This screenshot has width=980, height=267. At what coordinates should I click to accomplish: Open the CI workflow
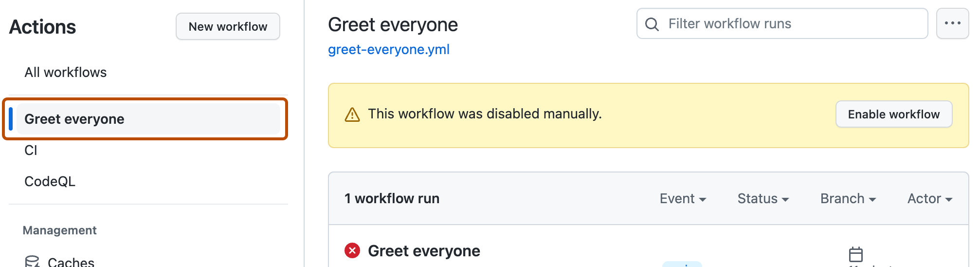tap(31, 151)
